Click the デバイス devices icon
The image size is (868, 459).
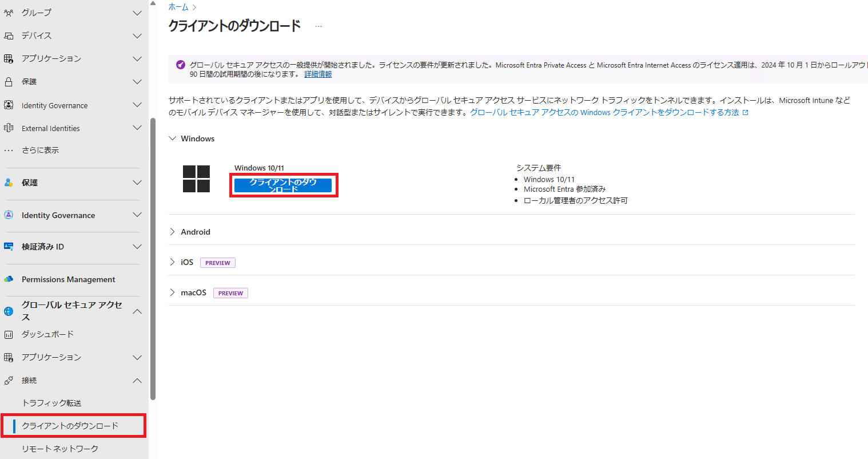[9, 35]
